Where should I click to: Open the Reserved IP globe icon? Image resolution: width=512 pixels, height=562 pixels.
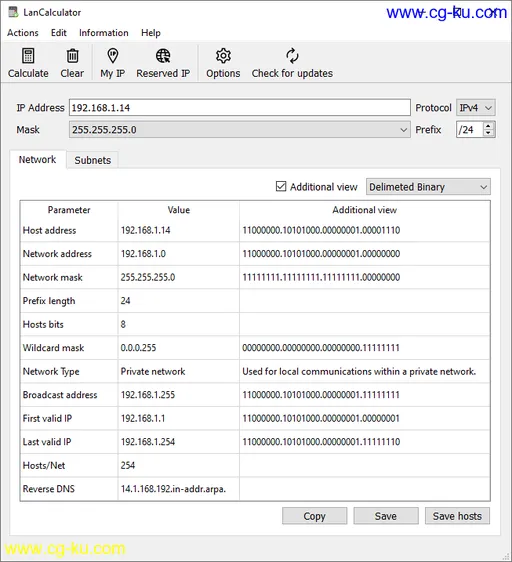pos(163,56)
